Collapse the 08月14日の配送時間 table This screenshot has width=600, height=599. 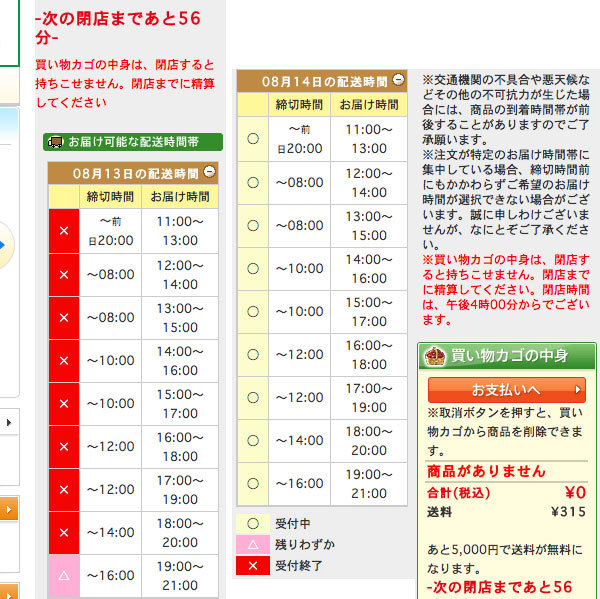(399, 80)
